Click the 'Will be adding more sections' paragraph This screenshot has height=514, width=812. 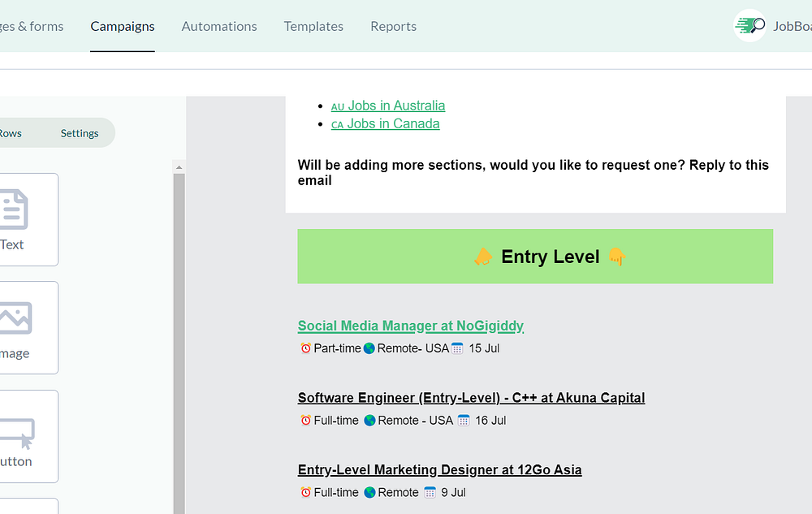click(533, 172)
